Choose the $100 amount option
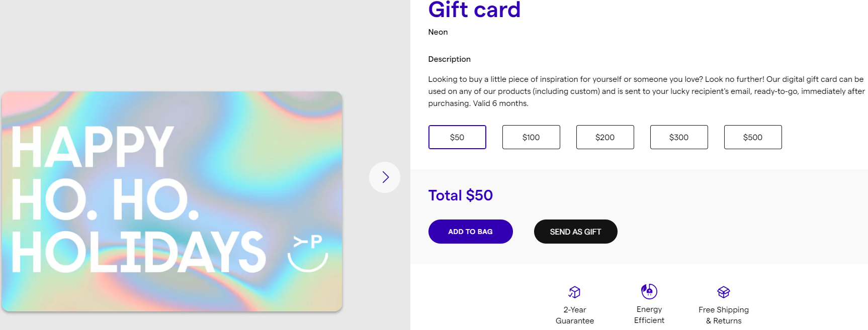 [x=531, y=137]
